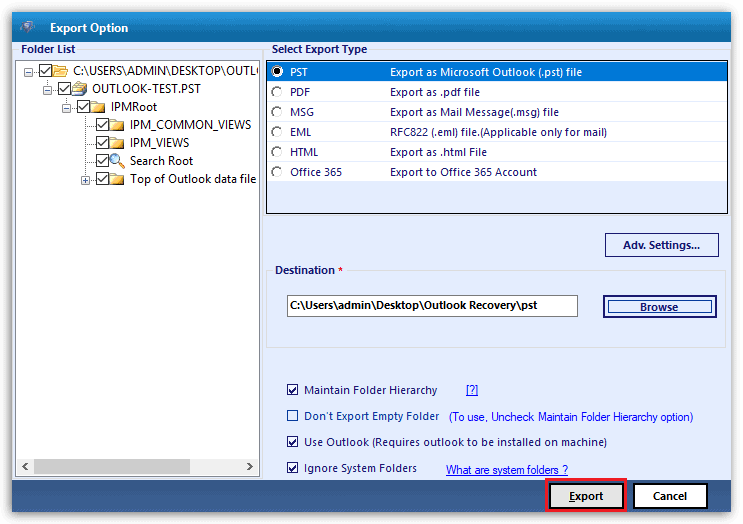Click the IPM_COMMON_VIEWS folder icon
The height and width of the screenshot is (524, 743).
117,125
